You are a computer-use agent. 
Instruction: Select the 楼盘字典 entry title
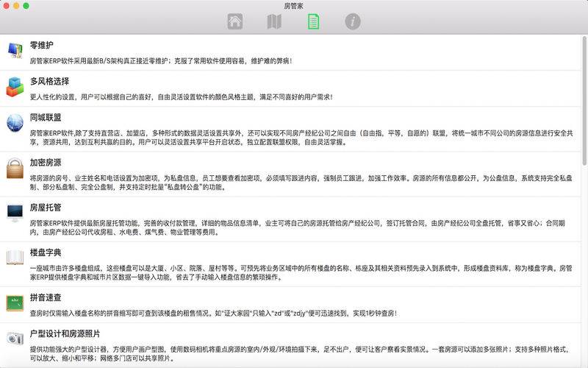tap(46, 252)
